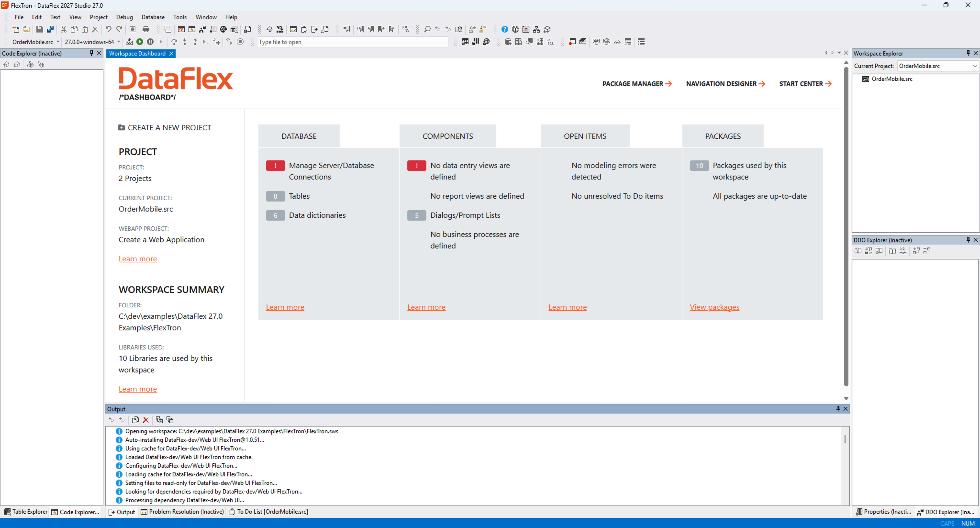
Task: Click CREATE A NEW PROJECT
Action: click(x=165, y=128)
